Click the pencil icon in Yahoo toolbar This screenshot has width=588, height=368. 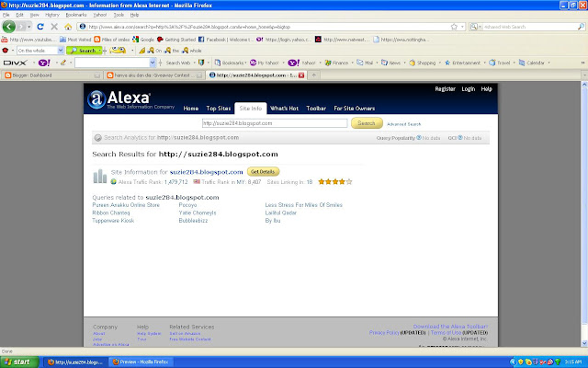tap(63, 63)
